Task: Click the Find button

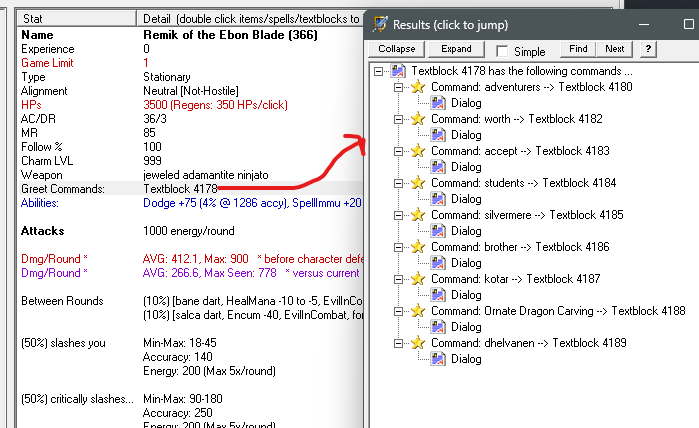Action: [x=578, y=49]
